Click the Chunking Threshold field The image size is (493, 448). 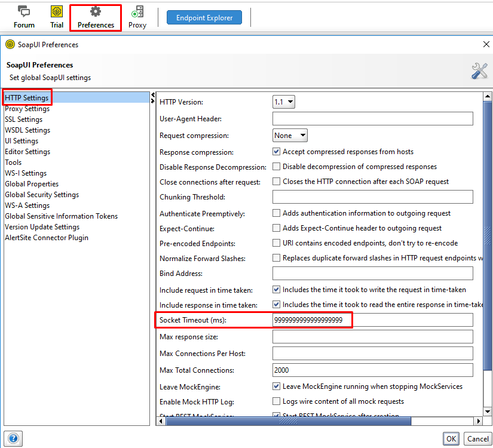(x=372, y=197)
